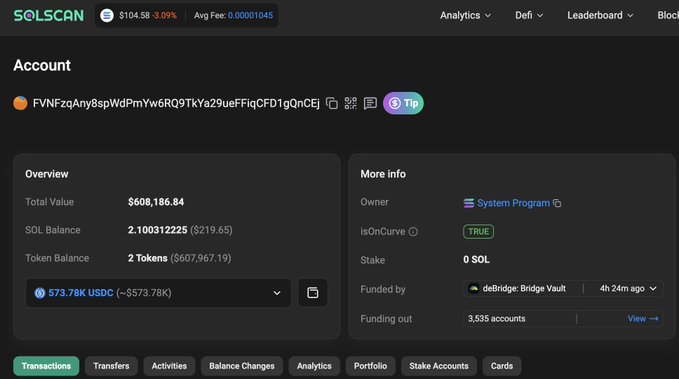Click the SOL Balance 2.100312225 value

[x=157, y=230]
